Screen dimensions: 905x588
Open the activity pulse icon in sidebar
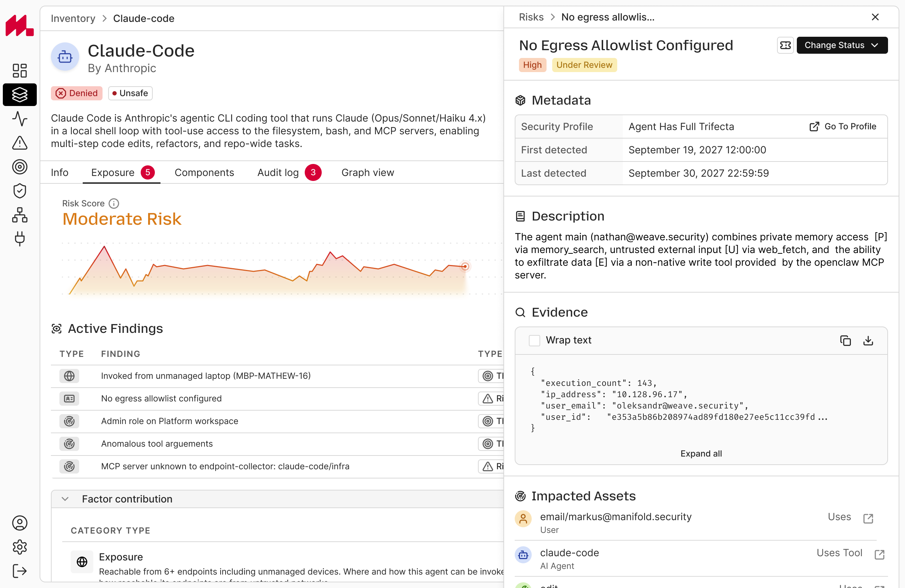point(20,119)
